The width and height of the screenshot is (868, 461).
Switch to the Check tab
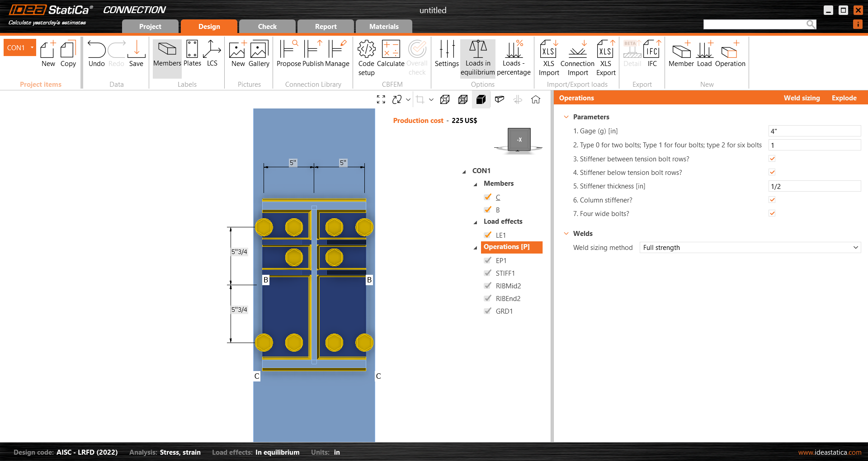(x=267, y=27)
